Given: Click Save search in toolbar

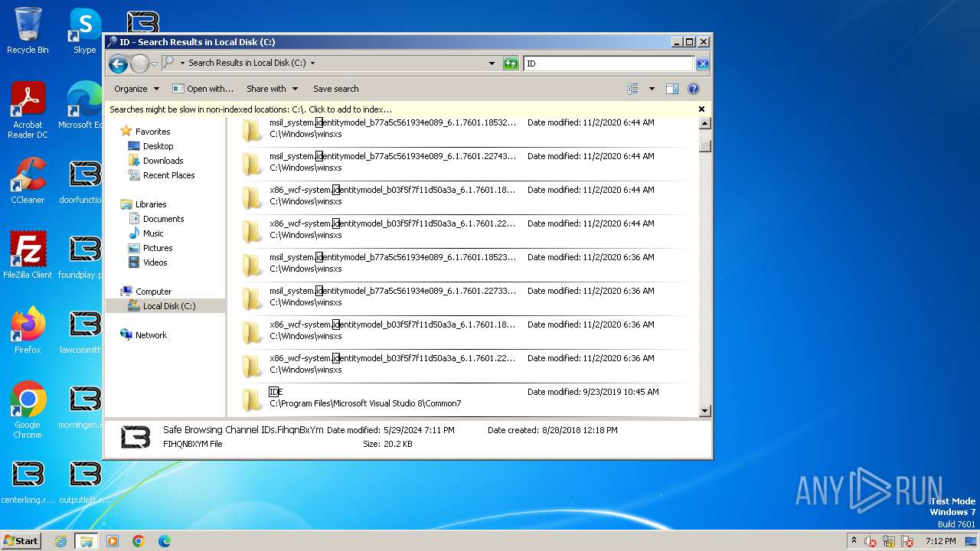Looking at the screenshot, I should 335,89.
